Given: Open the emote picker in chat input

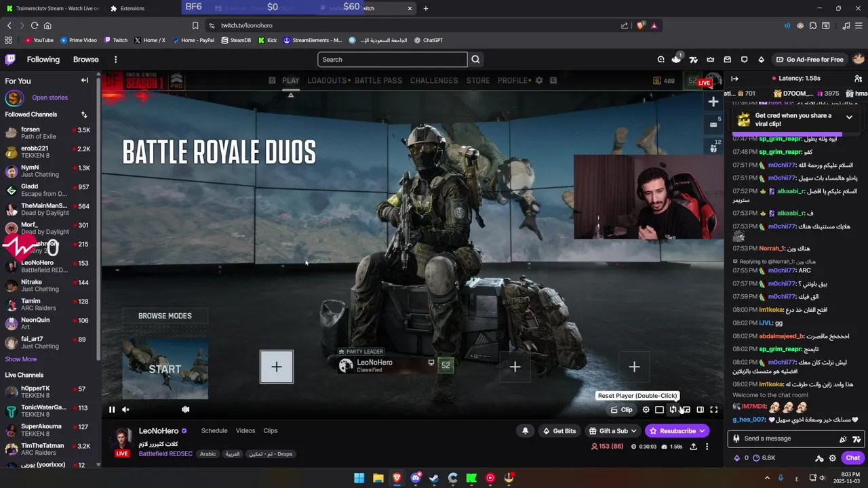Looking at the screenshot, I should pyautogui.click(x=856, y=439).
